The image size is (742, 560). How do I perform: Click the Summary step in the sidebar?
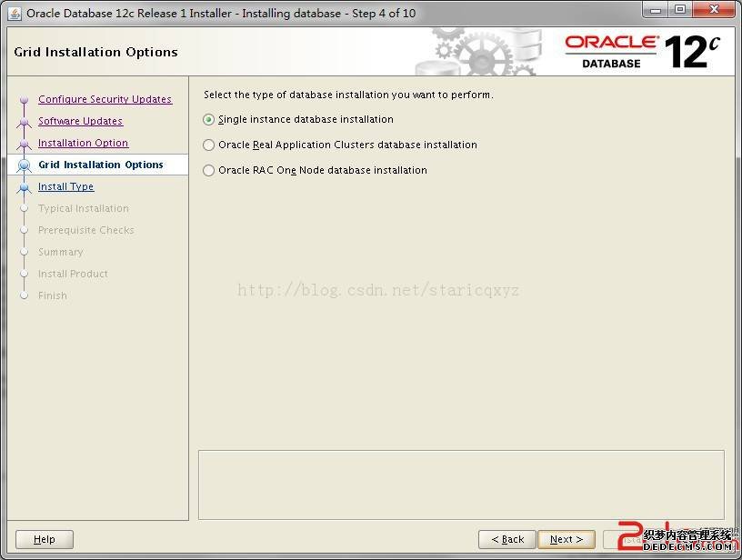point(60,252)
